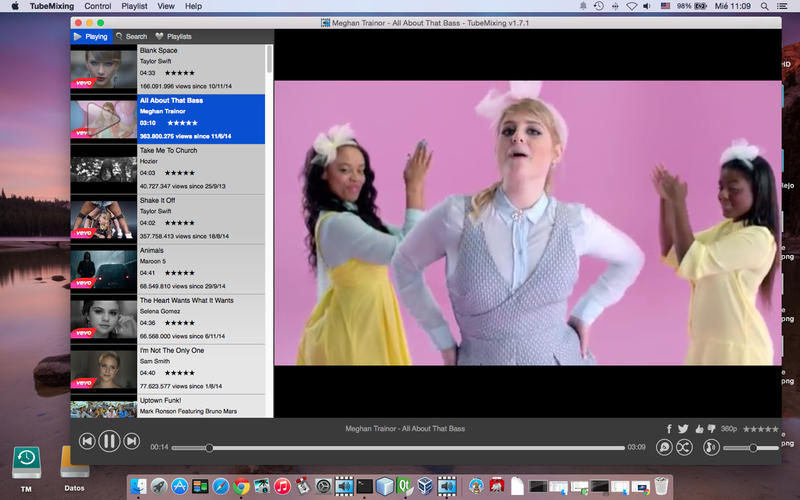This screenshot has height=500, width=800.
Task: Click the thumbs down dislike icon
Action: (711, 429)
